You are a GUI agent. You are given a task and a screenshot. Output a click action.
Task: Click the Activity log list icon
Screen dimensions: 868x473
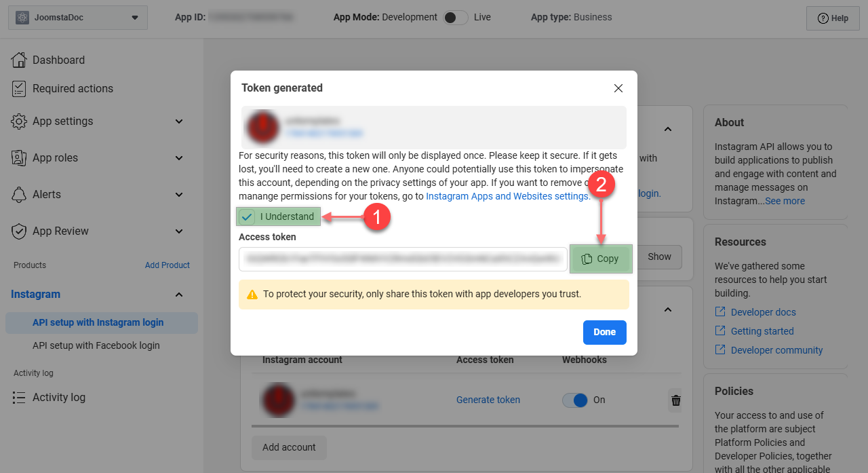click(19, 398)
